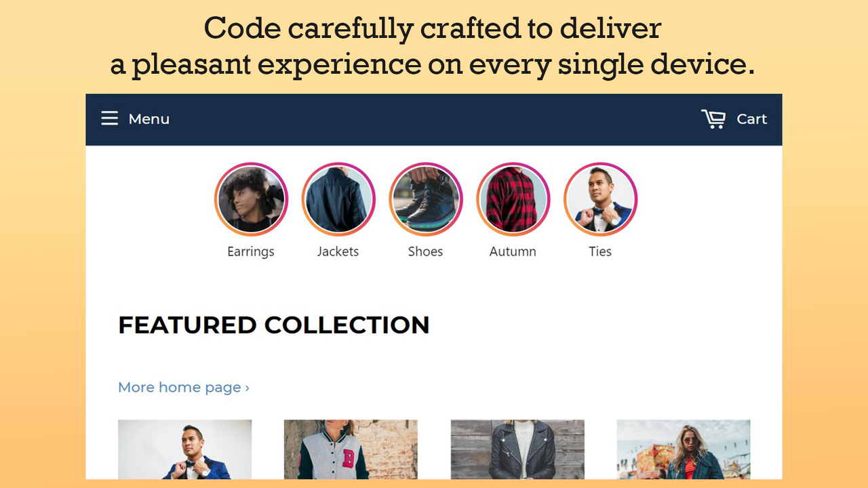Select the varsity jacket product image
Screen dimensions: 868x488
point(350,451)
